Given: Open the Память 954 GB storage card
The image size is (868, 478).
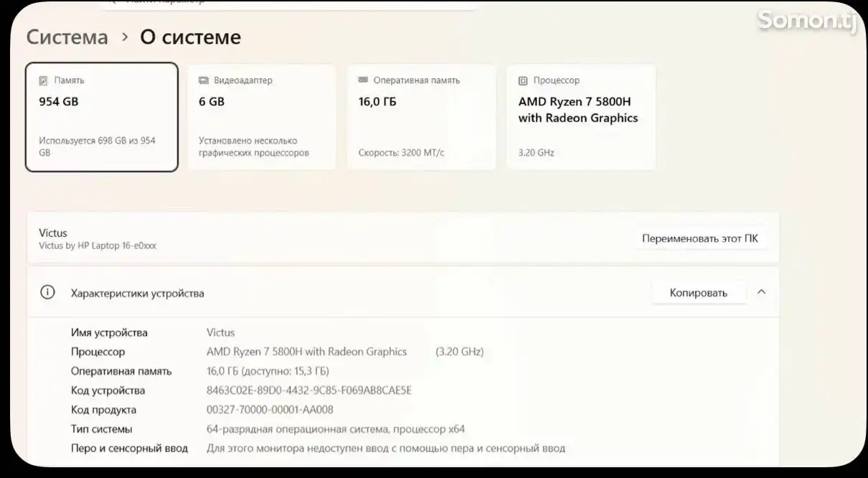Looking at the screenshot, I should (x=102, y=117).
